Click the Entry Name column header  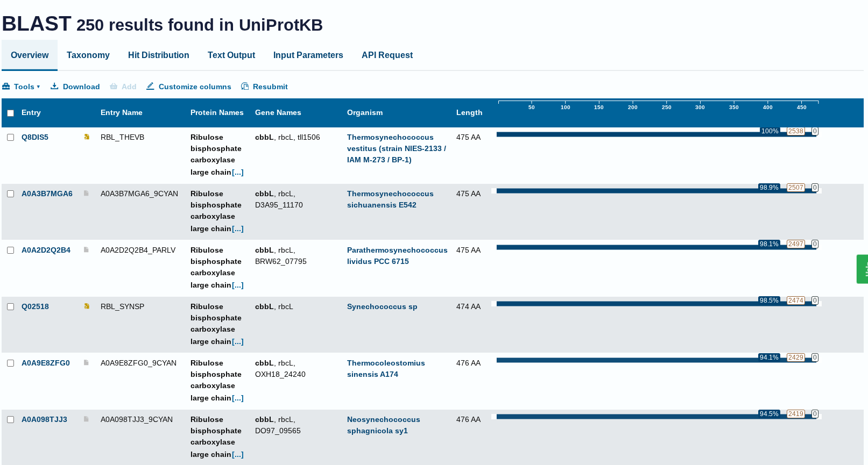[122, 112]
